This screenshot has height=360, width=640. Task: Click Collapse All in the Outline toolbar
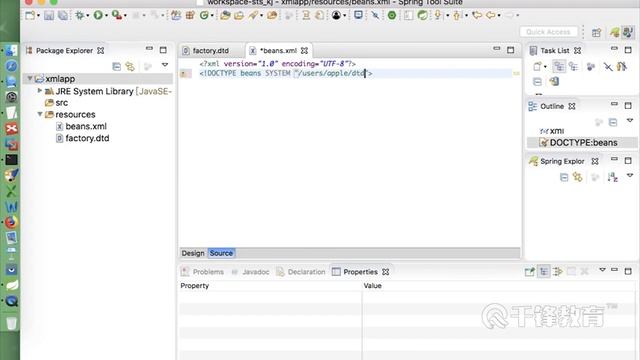pyautogui.click(x=613, y=122)
